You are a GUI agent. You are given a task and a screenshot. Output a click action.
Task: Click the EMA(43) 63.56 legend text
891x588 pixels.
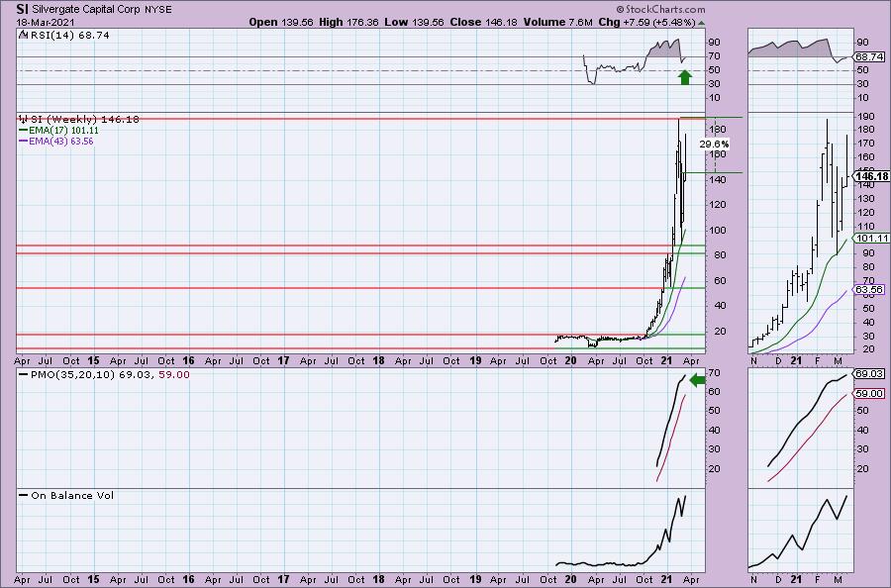[x=60, y=142]
